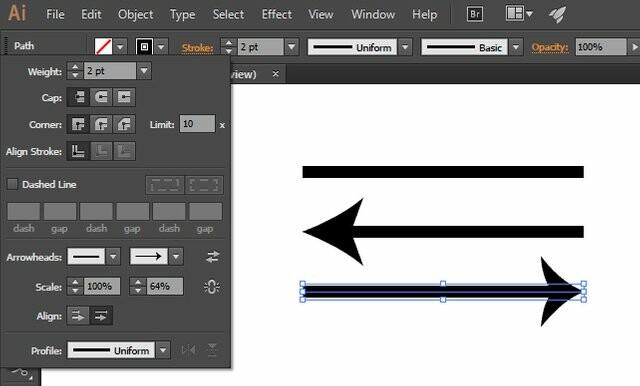Click start arrowhead Scale 100% field
The width and height of the screenshot is (640, 386).
[x=102, y=286]
